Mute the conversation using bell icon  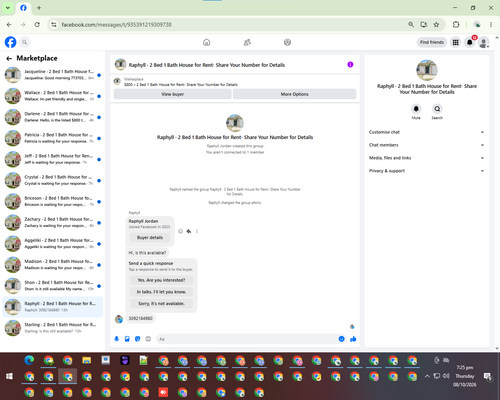click(x=416, y=109)
